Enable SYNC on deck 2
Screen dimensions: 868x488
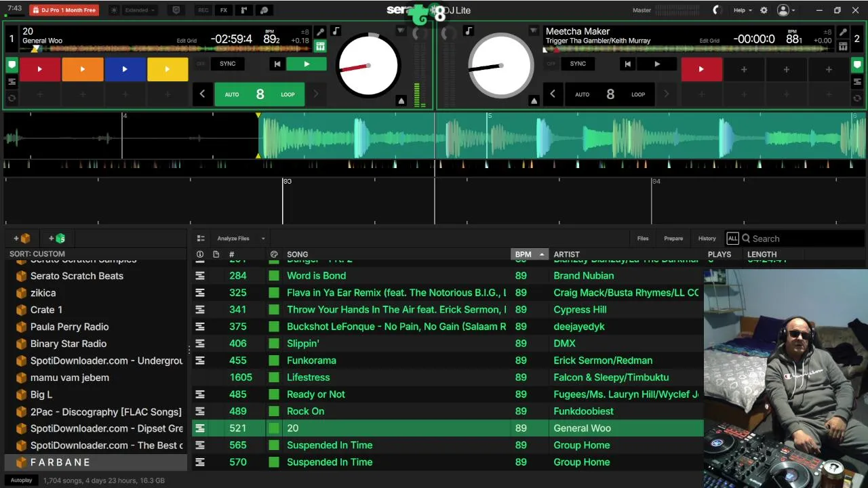[578, 64]
